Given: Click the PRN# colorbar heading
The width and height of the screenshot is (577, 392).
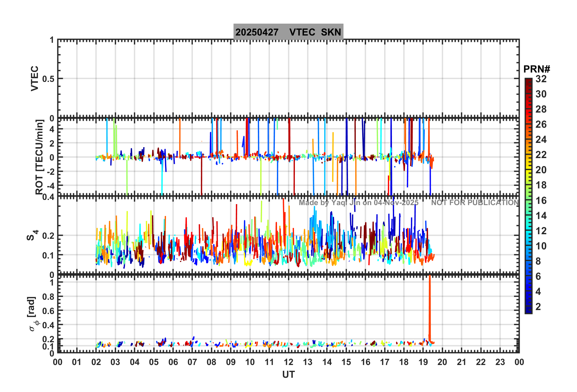Looking at the screenshot, I should (536, 69).
